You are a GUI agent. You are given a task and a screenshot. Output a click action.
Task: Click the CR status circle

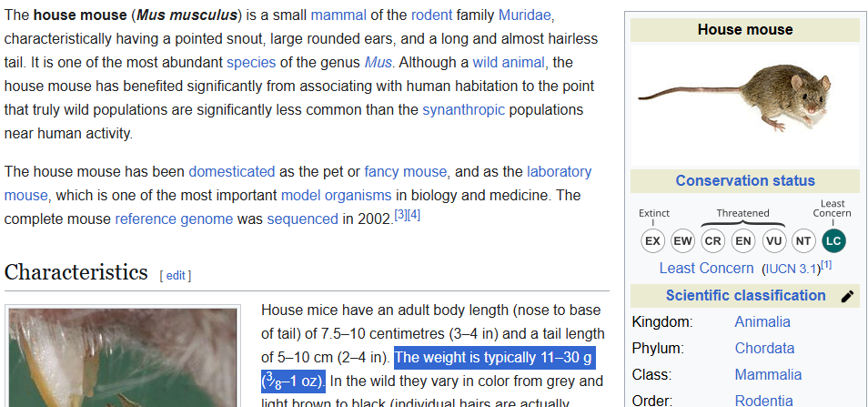pos(713,241)
